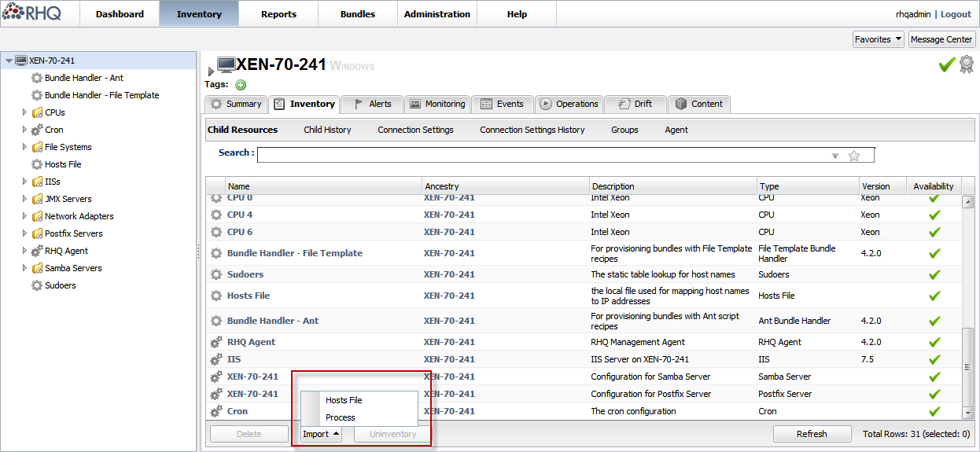
Task: Expand the Samba Servers tree node
Action: pyautogui.click(x=24, y=268)
